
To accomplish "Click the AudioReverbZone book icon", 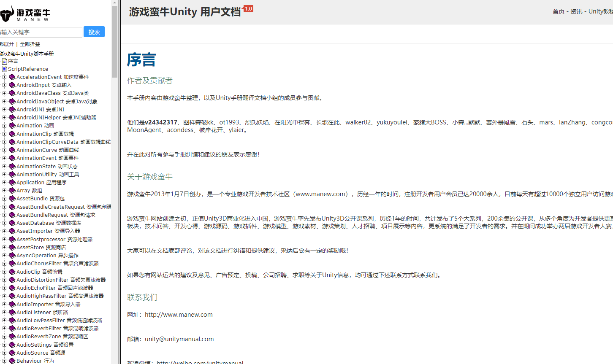I will pos(12,337).
